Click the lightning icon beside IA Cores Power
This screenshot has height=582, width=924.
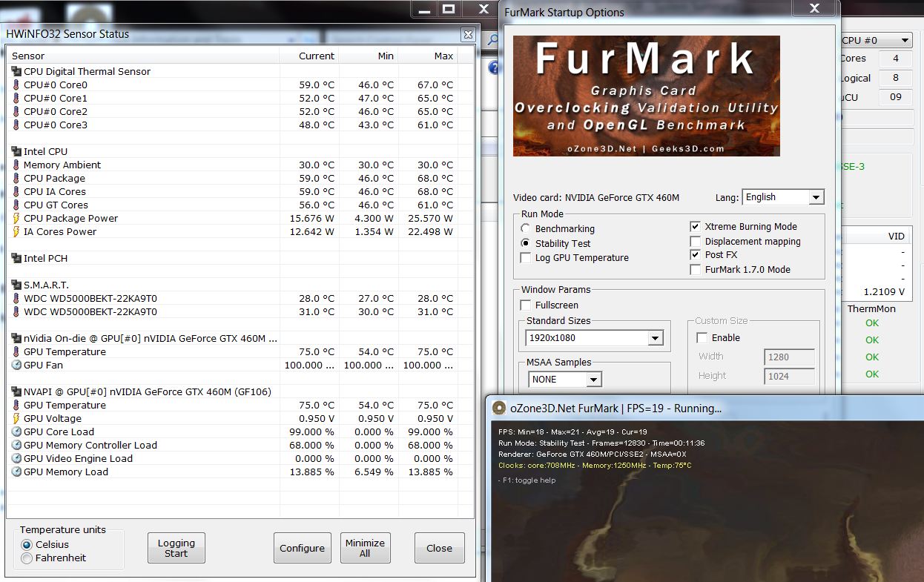tap(16, 231)
